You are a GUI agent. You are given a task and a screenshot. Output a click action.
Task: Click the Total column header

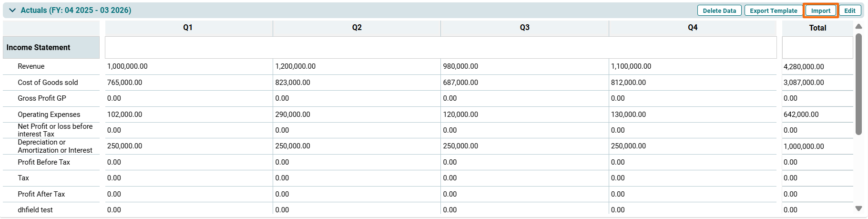click(817, 28)
